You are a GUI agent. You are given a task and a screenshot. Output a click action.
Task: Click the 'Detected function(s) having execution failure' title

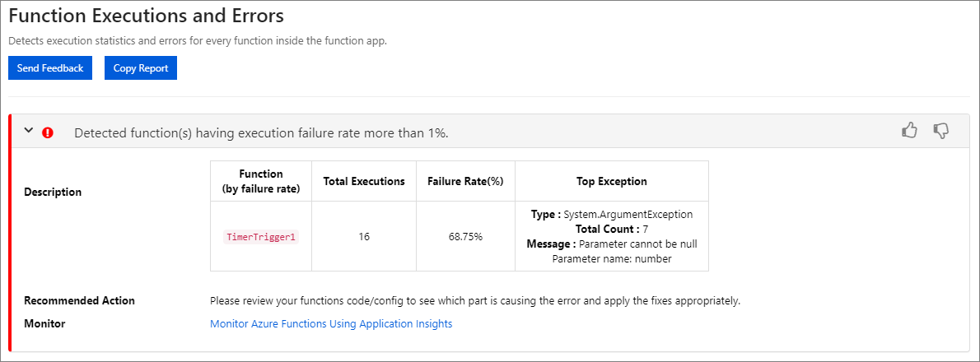point(261,132)
